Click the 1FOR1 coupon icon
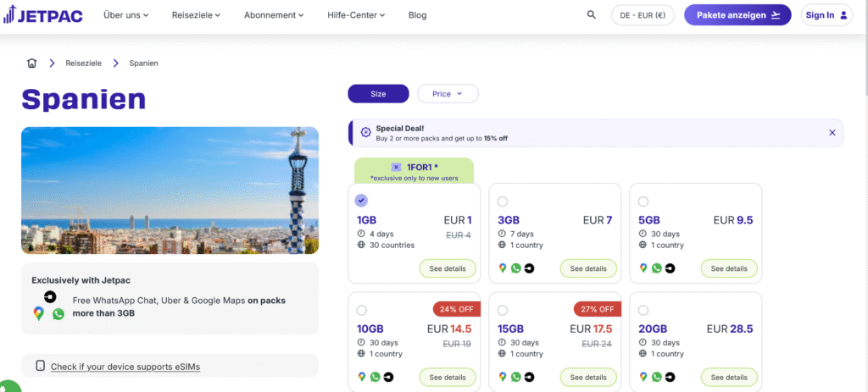Screen dimensions: 868x392 397,167
